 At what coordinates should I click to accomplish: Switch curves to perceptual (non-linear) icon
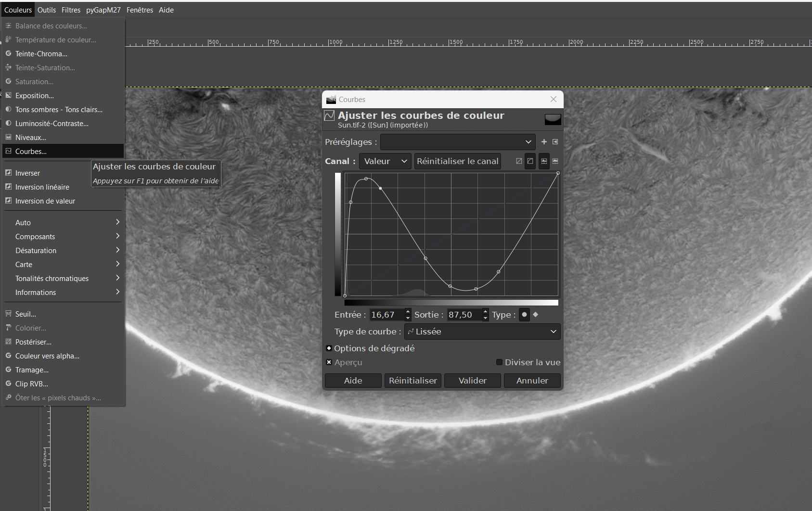coord(530,161)
